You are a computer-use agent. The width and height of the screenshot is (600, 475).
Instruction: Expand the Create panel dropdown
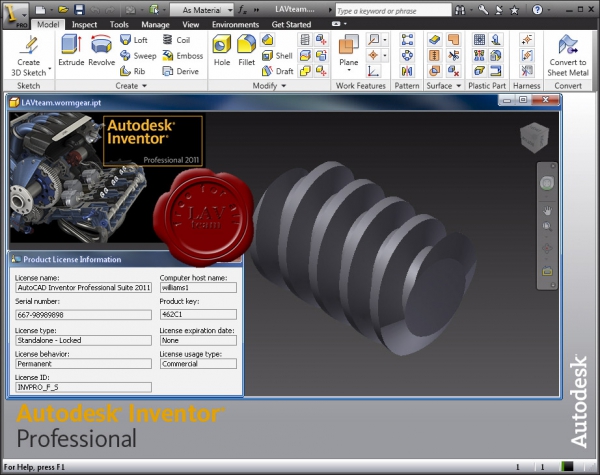click(144, 86)
